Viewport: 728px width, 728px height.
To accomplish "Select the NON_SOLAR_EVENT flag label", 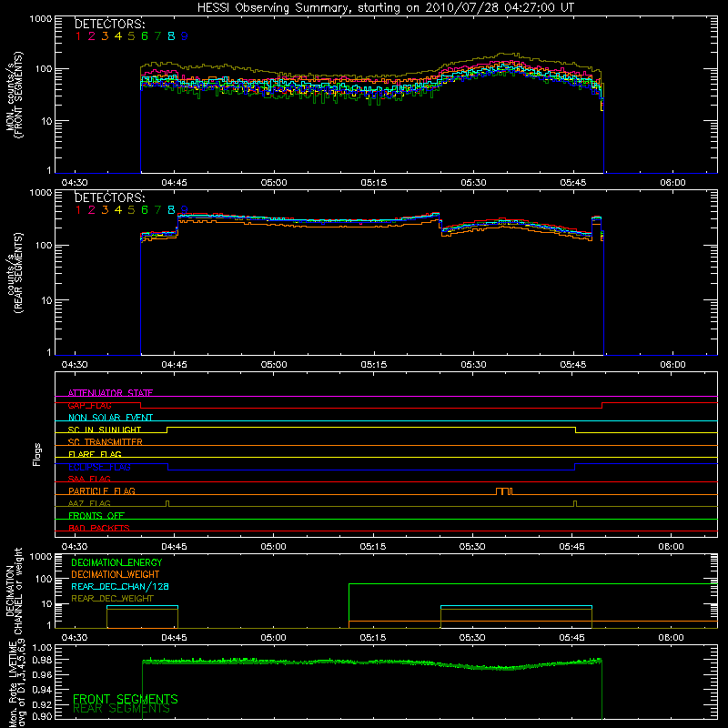I will (x=110, y=418).
